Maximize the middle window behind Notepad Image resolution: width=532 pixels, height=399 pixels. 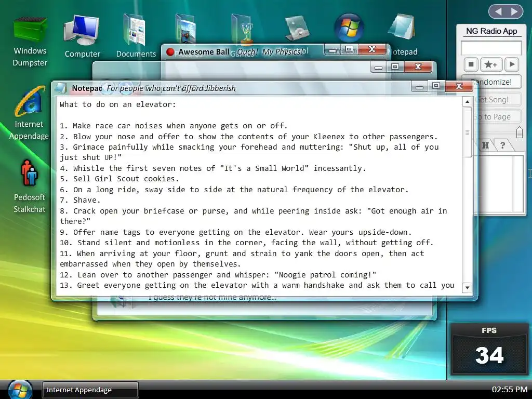pyautogui.click(x=395, y=67)
